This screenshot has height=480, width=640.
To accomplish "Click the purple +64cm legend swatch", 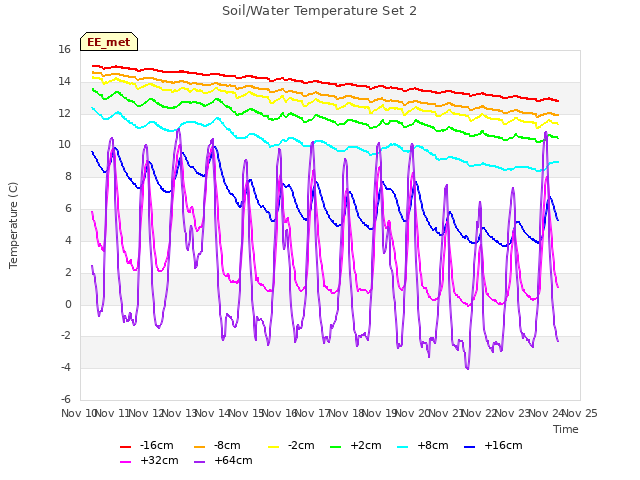I will [x=199, y=462].
